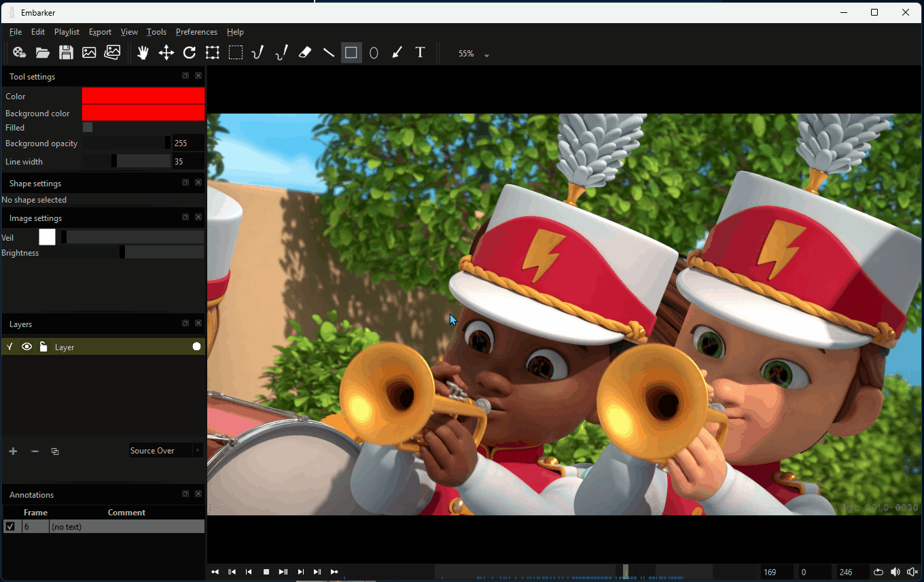
Task: Float the Tool settings panel
Action: [x=185, y=76]
